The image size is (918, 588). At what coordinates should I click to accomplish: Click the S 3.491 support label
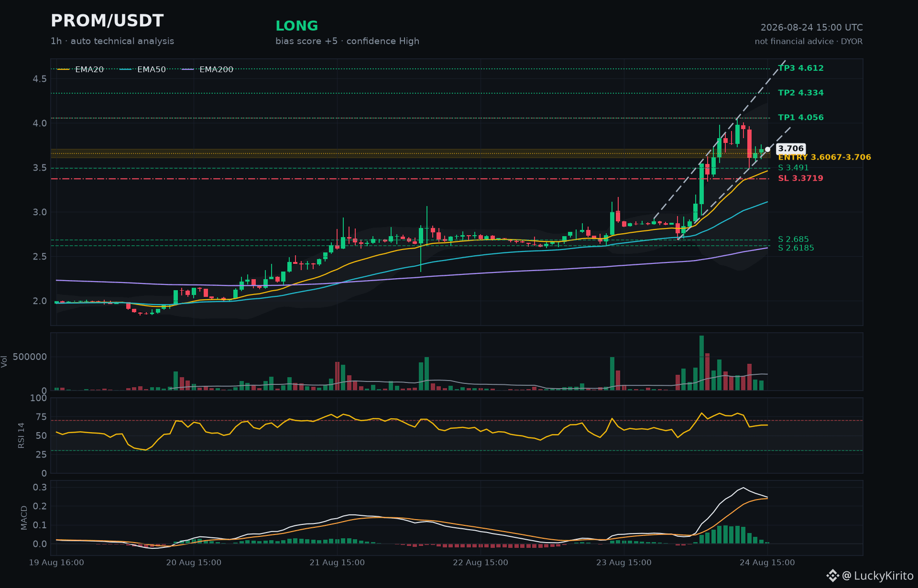click(x=793, y=168)
